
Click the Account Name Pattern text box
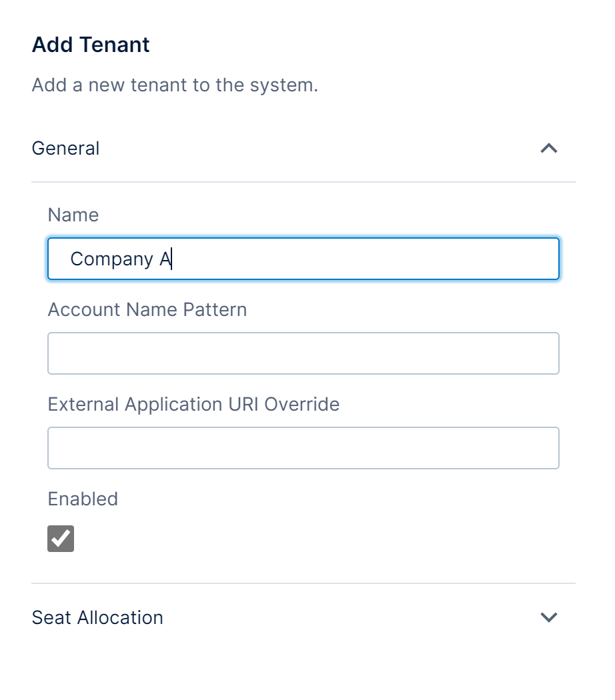[x=303, y=353]
